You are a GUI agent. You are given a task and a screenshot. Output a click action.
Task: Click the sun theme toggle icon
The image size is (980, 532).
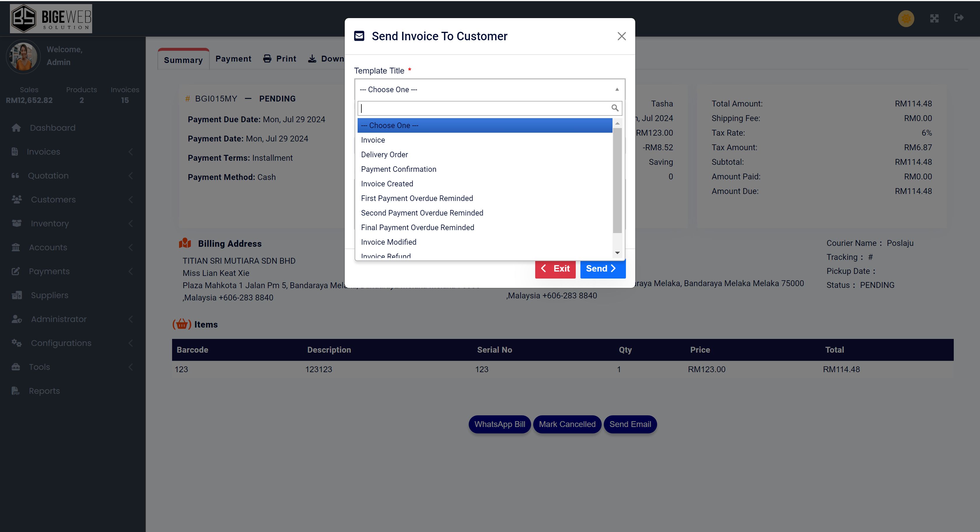pyautogui.click(x=906, y=18)
